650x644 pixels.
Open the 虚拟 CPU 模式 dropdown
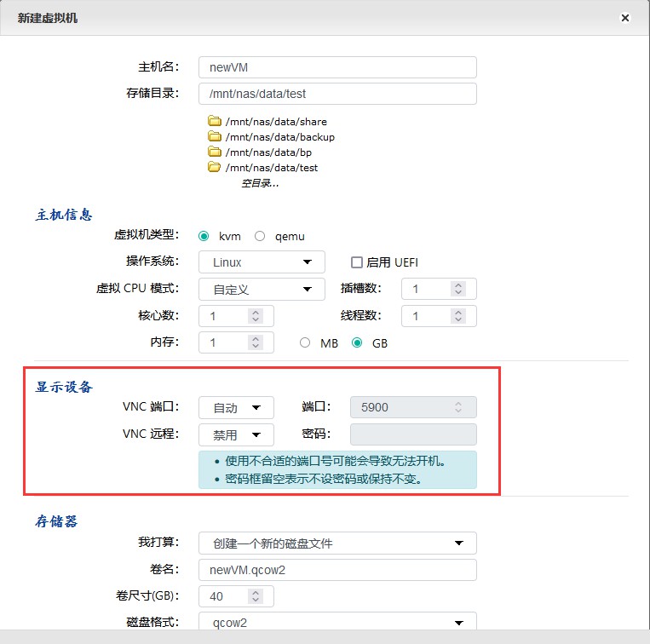pyautogui.click(x=262, y=290)
